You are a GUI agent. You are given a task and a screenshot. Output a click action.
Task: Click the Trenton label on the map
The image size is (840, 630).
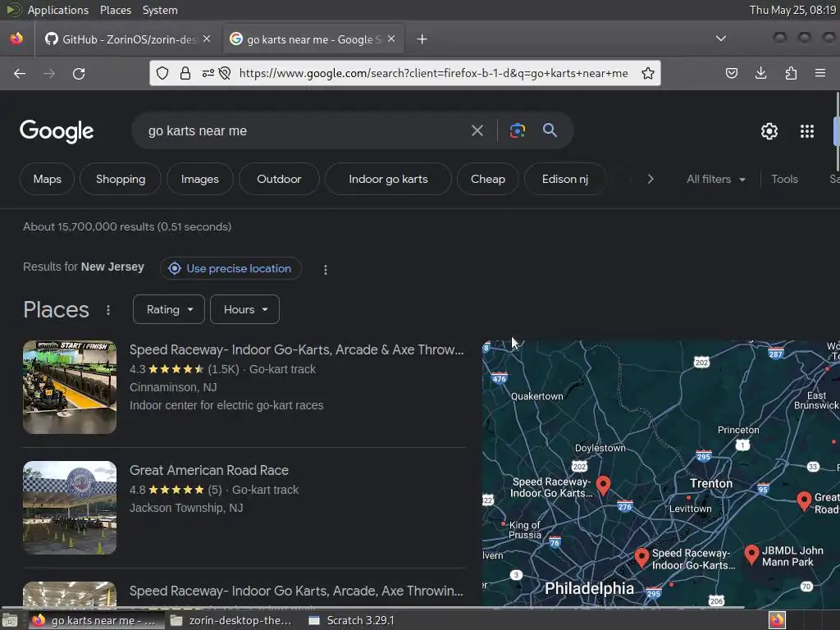click(x=711, y=483)
